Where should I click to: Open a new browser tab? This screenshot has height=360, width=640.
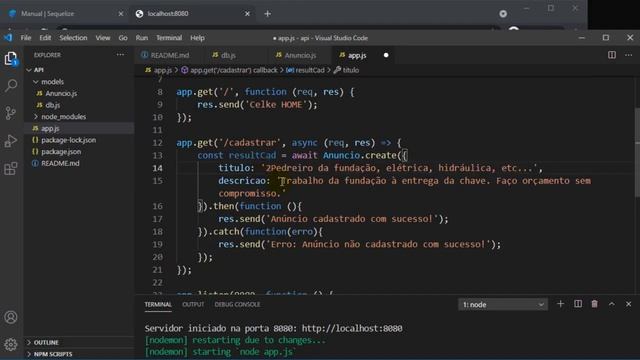tap(267, 14)
